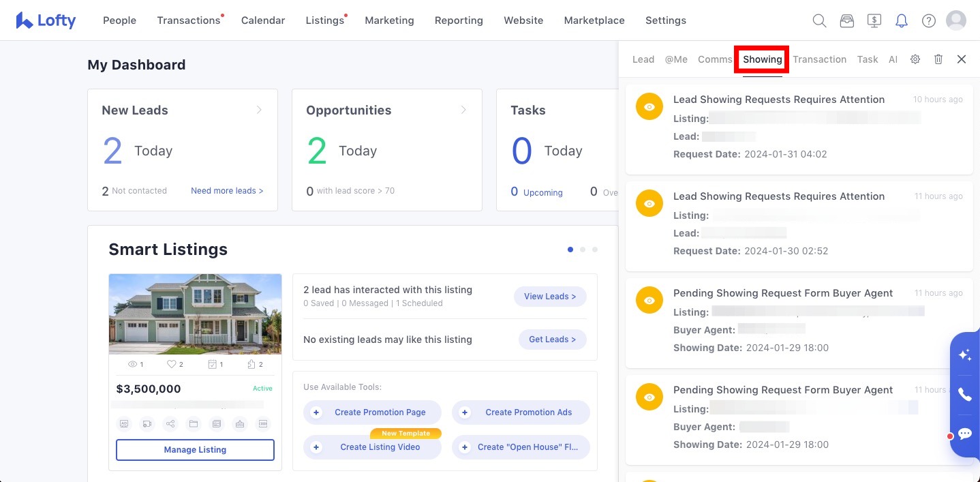Open the phone dialer floating icon
The width and height of the screenshot is (980, 482).
point(964,394)
